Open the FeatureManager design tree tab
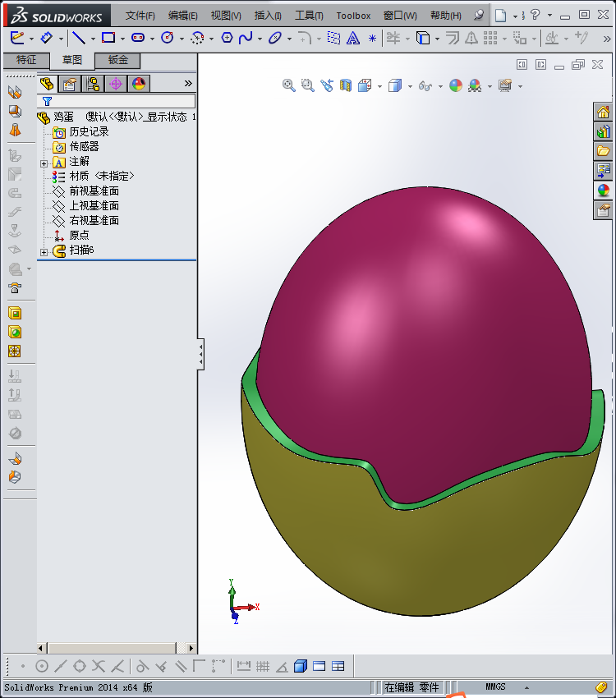This screenshot has height=698, width=616. pos(47,84)
